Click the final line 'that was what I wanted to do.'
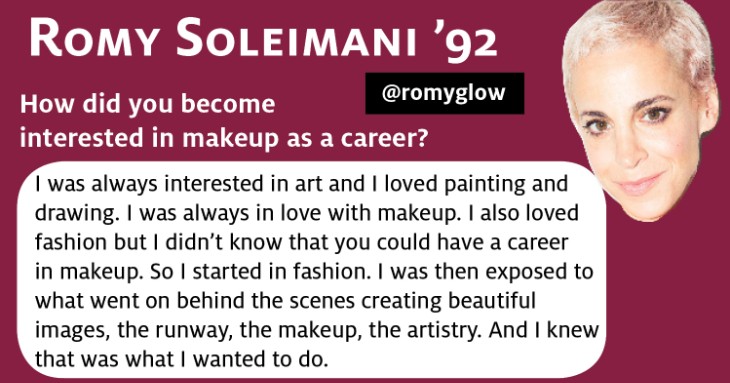 tap(182, 359)
